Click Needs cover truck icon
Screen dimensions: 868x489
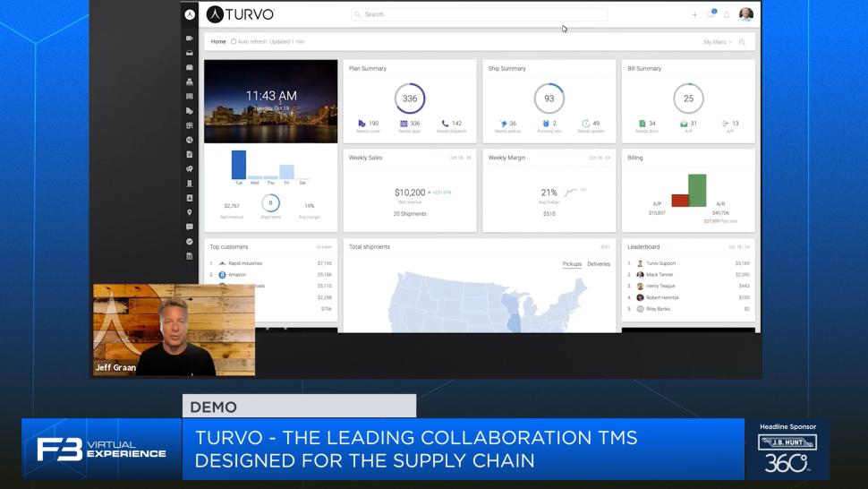(x=362, y=124)
